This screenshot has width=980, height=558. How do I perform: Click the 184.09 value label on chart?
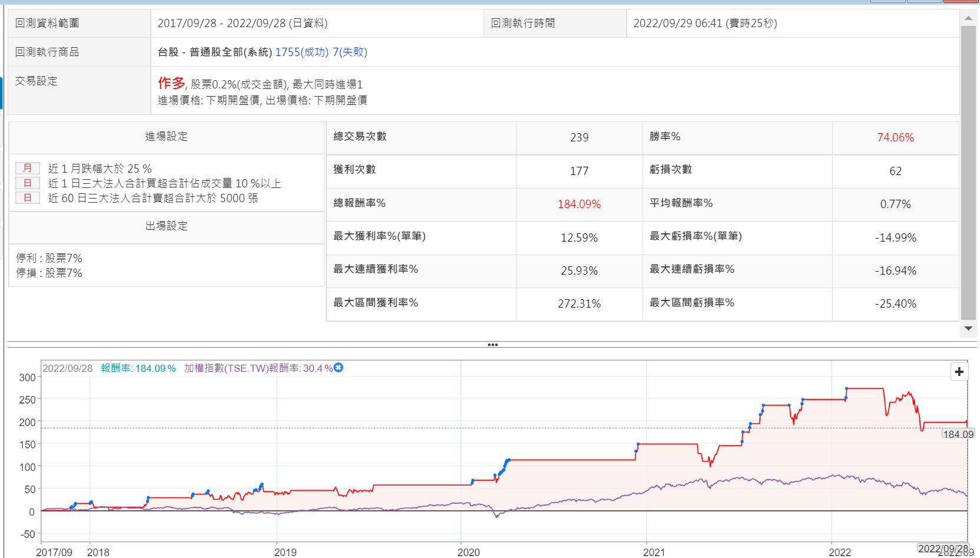(958, 434)
